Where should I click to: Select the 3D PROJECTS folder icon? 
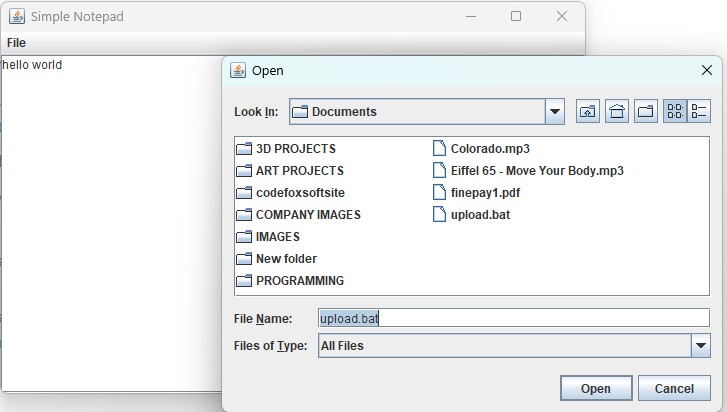244,149
